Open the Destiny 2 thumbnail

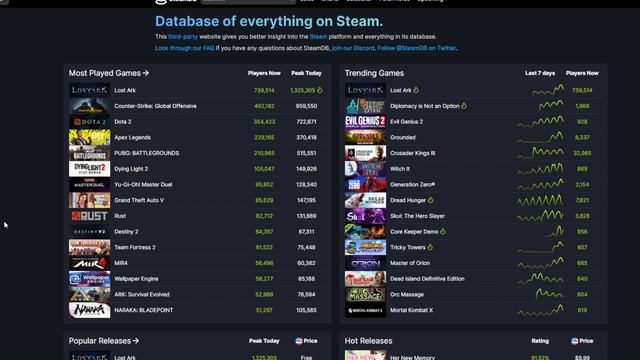[x=89, y=232]
